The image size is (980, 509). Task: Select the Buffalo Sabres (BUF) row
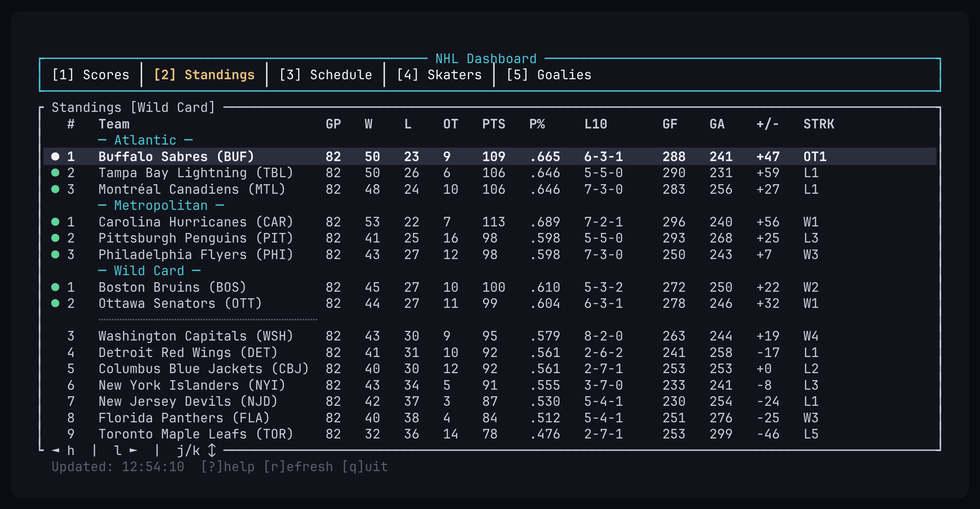coord(490,156)
